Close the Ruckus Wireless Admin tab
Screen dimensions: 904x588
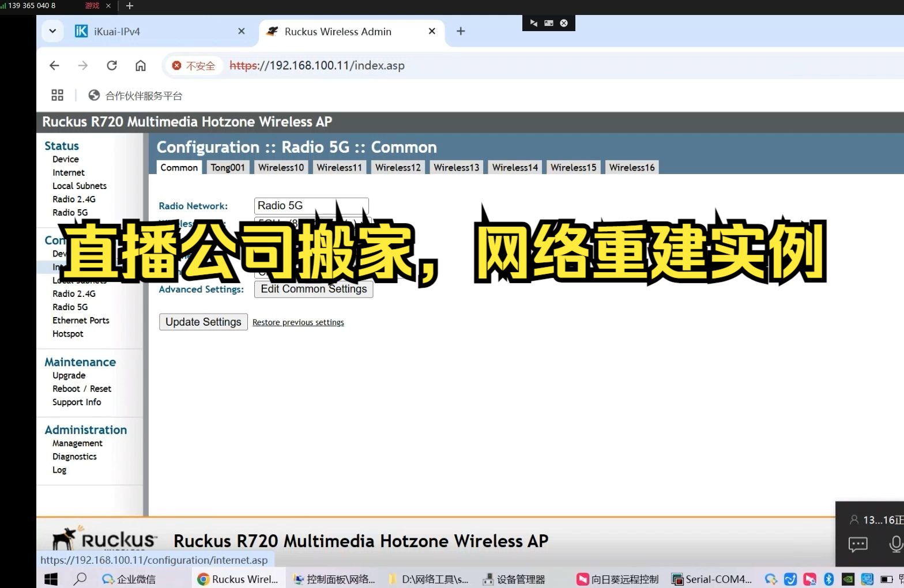click(432, 31)
